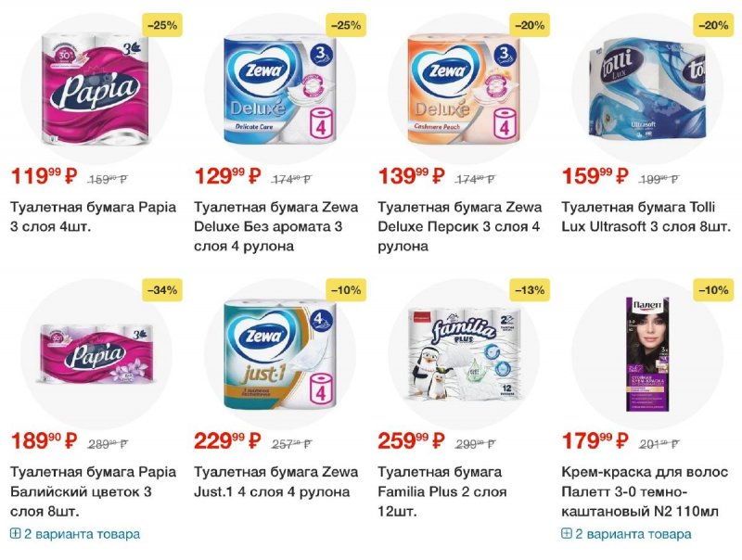Open the Tolli Lux Ultrasoft 8шт. title link
The width and height of the screenshot is (742, 560).
[646, 217]
